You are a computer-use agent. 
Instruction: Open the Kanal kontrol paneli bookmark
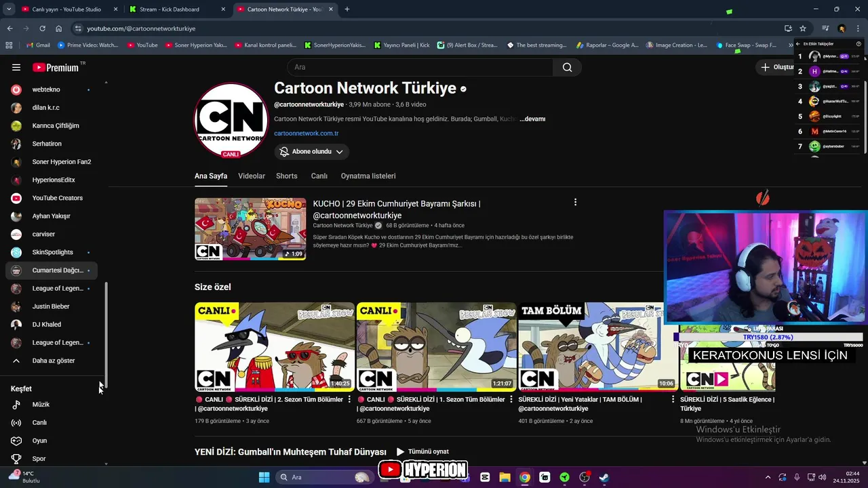(266, 45)
